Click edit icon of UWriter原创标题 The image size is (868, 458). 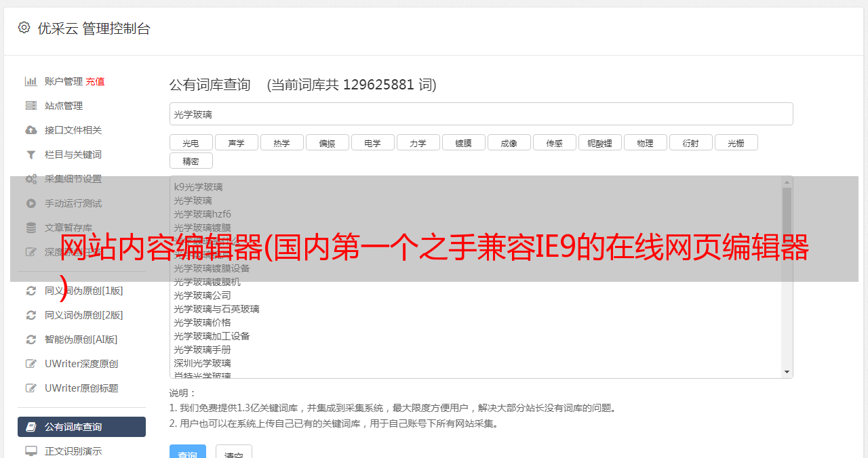click(31, 388)
